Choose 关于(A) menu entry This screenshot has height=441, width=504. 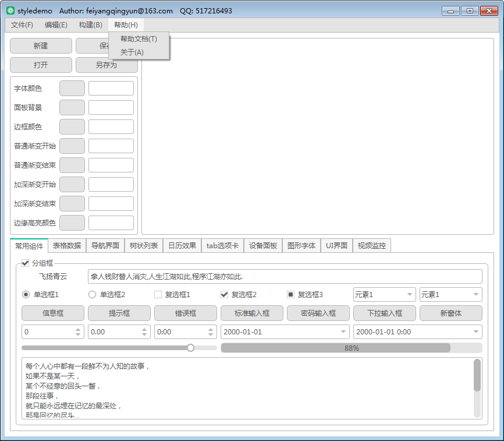click(x=132, y=52)
